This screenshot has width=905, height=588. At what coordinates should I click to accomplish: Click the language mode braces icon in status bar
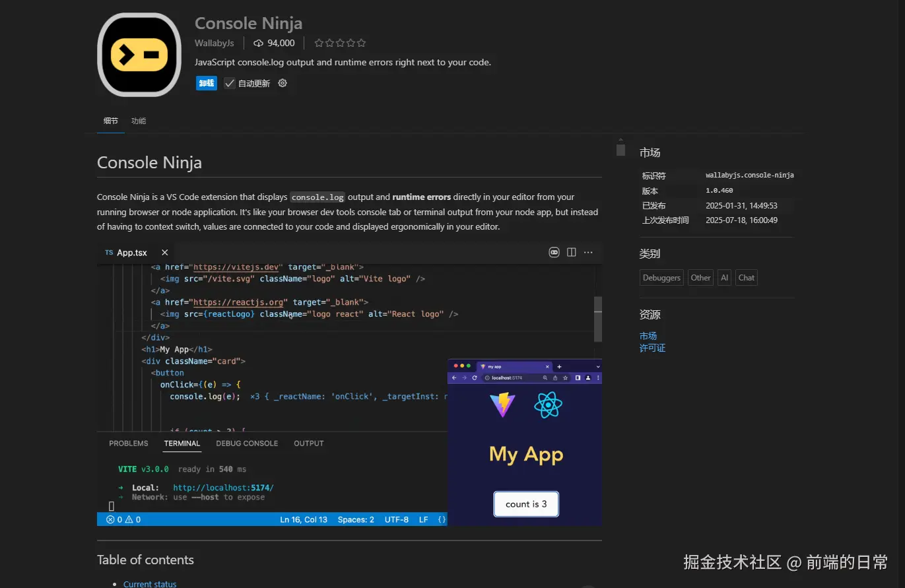click(x=442, y=519)
